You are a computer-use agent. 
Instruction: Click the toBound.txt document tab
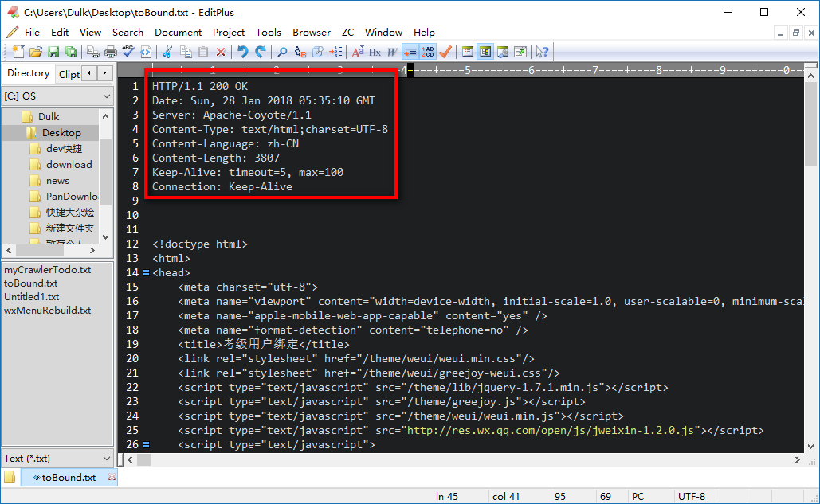pos(69,478)
